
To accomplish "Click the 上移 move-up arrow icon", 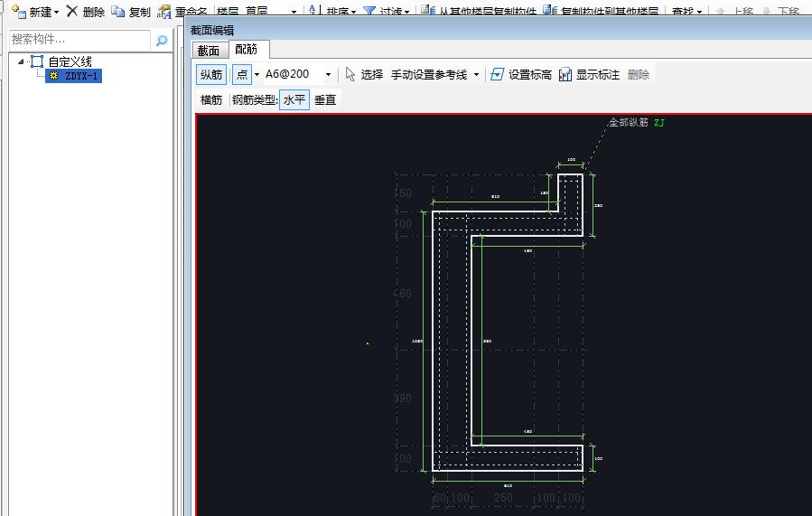I will [x=720, y=12].
